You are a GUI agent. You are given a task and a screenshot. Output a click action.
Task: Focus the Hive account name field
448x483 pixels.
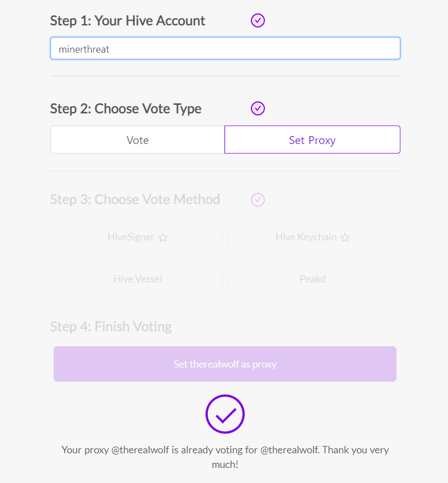click(225, 49)
